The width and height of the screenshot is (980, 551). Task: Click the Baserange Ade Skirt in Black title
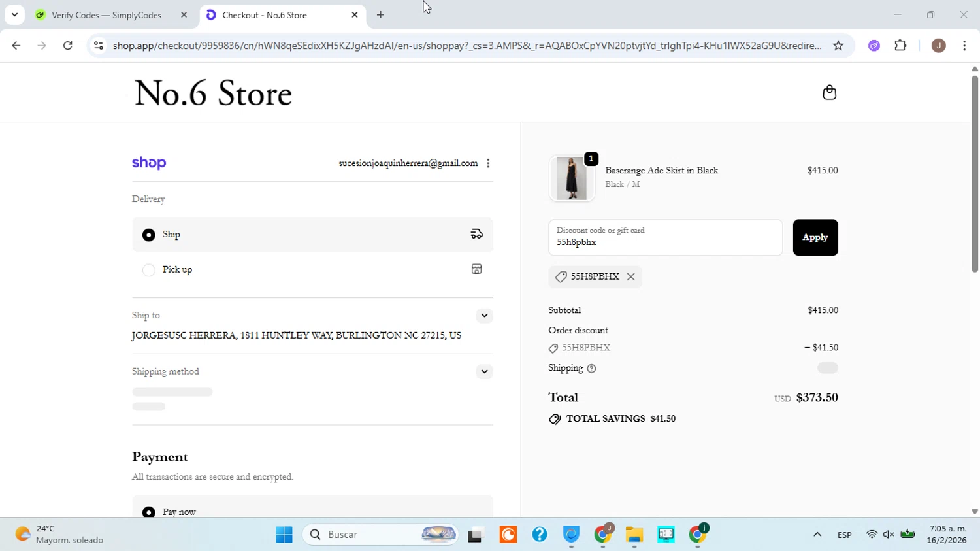(x=661, y=171)
